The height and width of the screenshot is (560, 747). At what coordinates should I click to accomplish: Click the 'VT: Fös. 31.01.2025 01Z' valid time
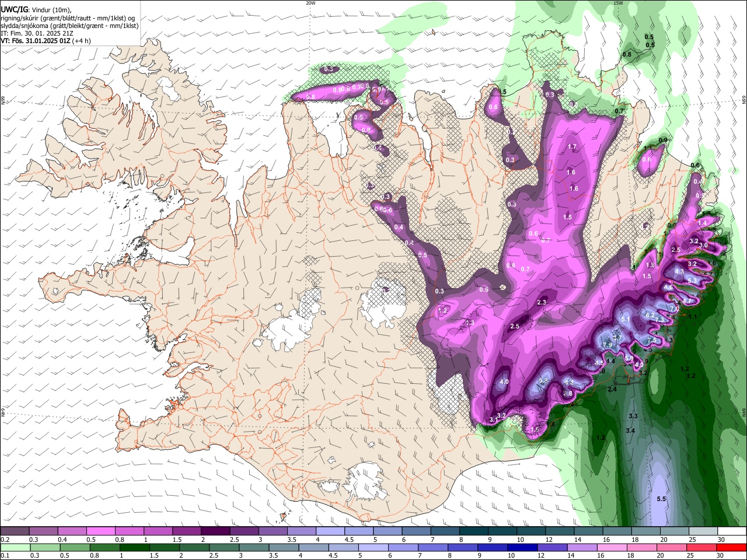[x=35, y=41]
